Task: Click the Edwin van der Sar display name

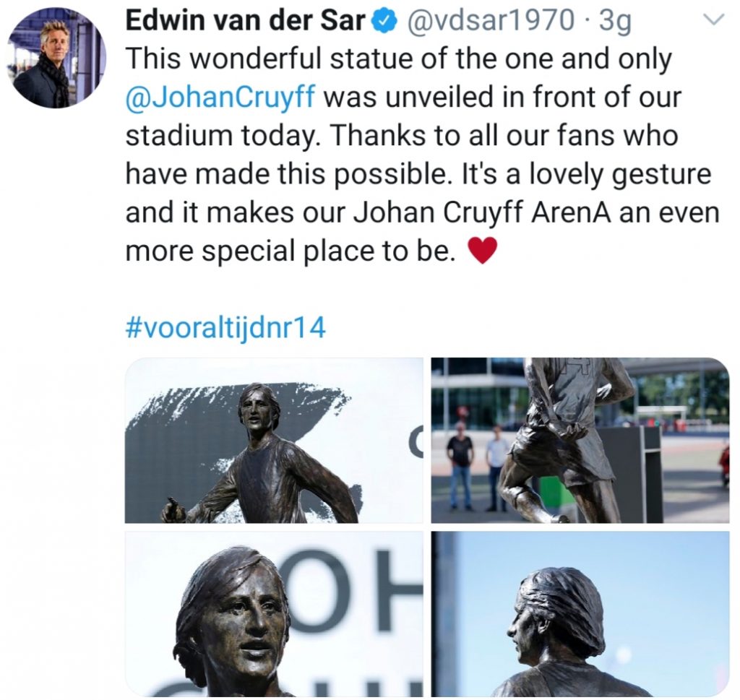Action: click(246, 20)
